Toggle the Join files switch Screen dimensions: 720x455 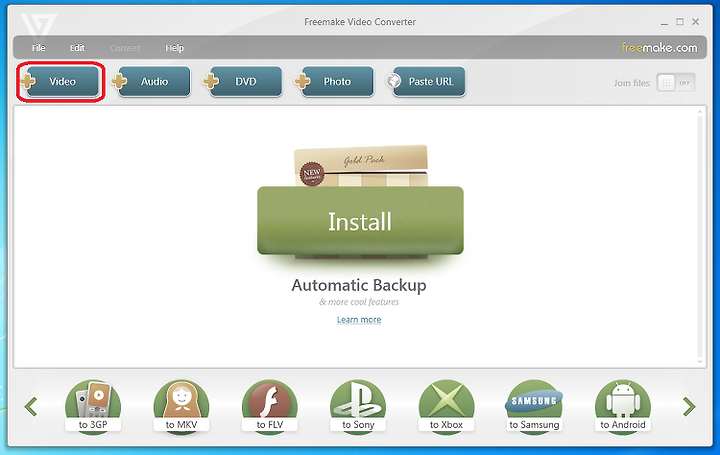pos(675,83)
